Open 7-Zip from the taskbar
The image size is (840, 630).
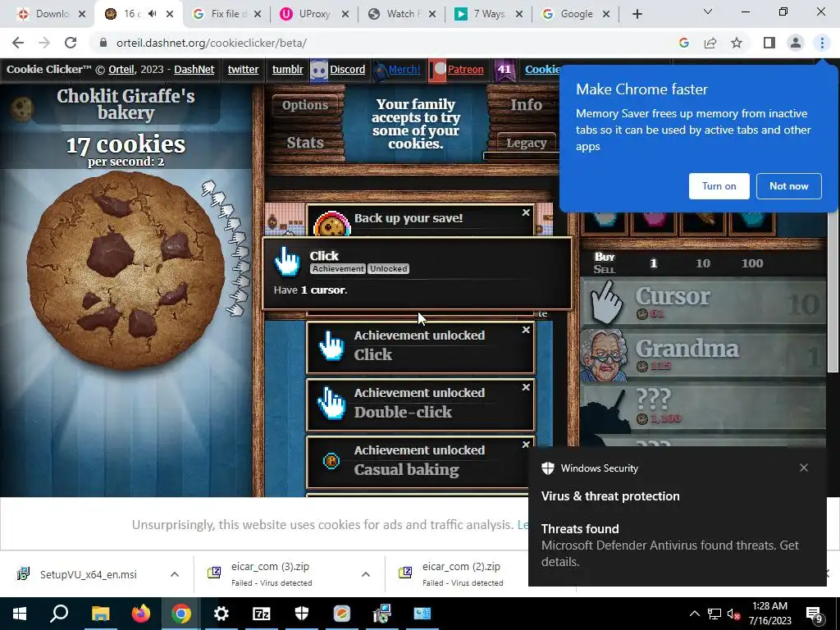tap(262, 614)
